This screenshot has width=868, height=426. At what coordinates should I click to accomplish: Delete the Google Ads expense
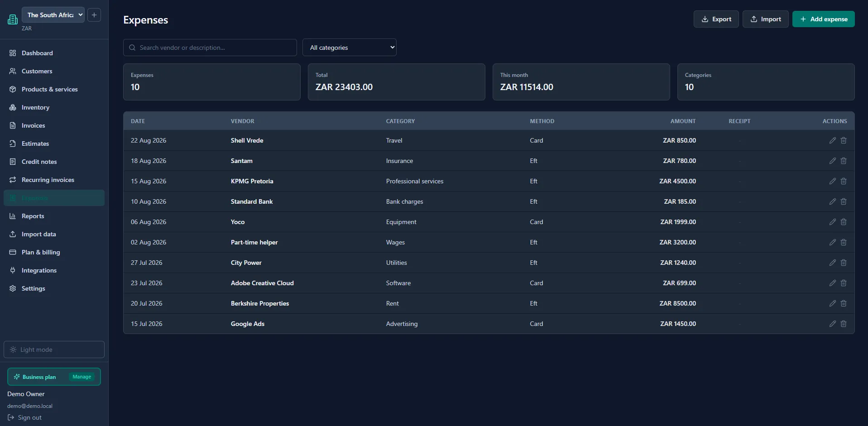tap(844, 324)
